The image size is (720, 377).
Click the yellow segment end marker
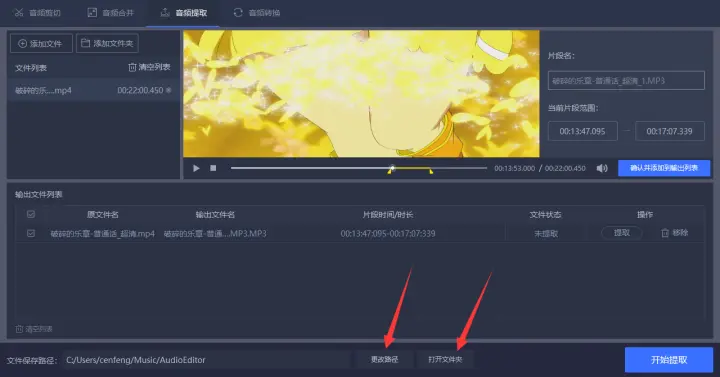(x=431, y=171)
